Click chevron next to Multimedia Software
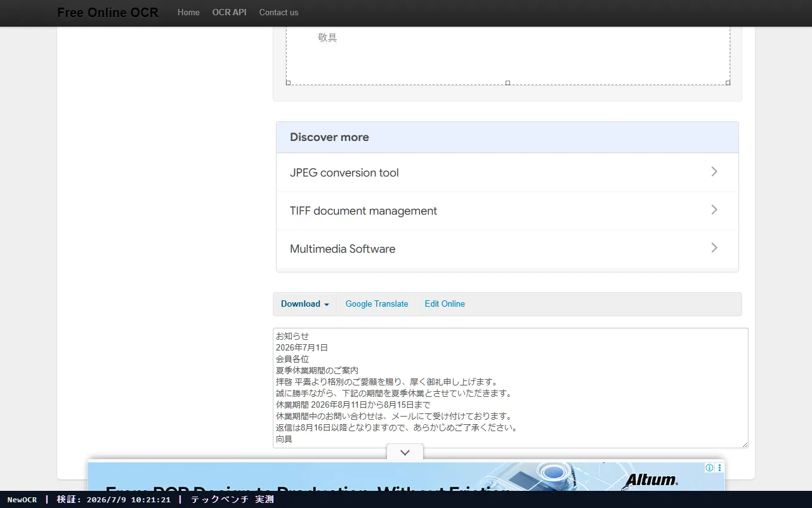This screenshot has width=812, height=508. click(714, 248)
